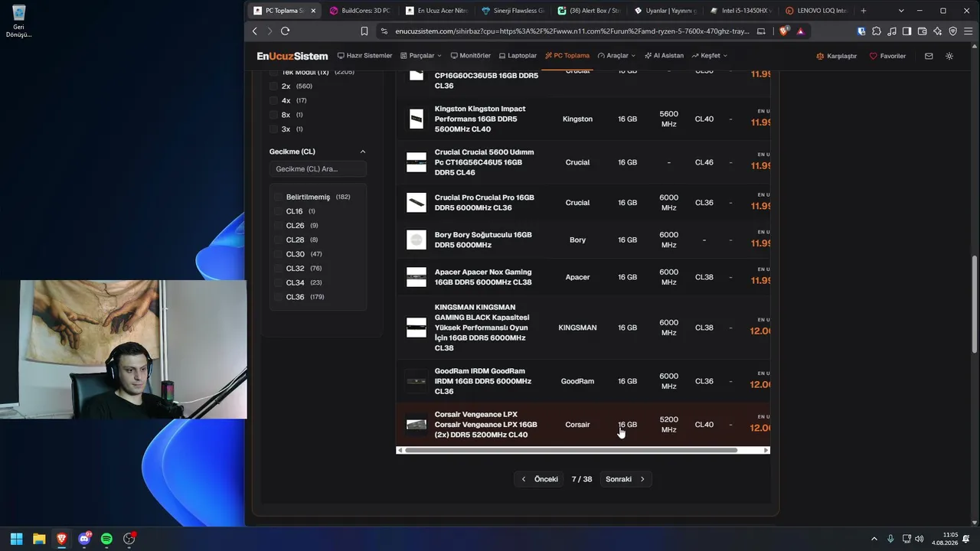980x551 pixels.
Task: Check the 2x module filter
Action: (x=273, y=86)
